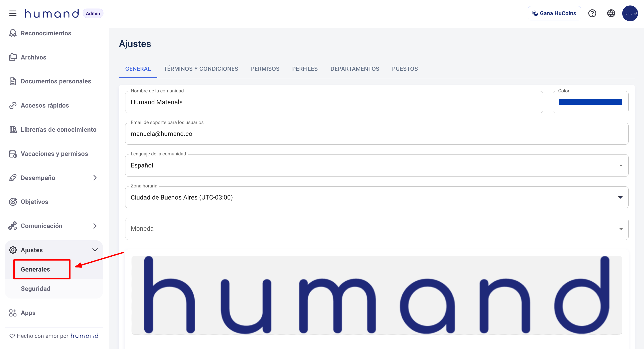Click the Documentos personales file icon
Viewport: 644px width, 349px height.
(x=13, y=81)
